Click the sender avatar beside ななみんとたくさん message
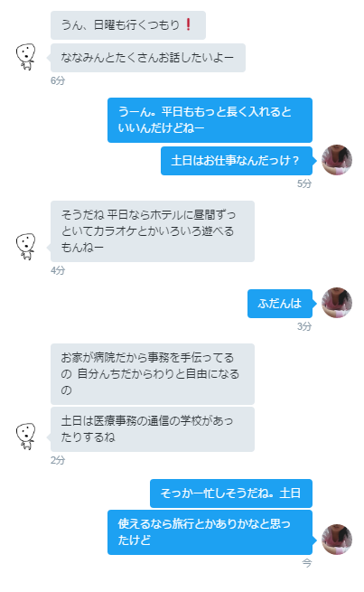The width and height of the screenshot is (364, 592). pos(25,57)
